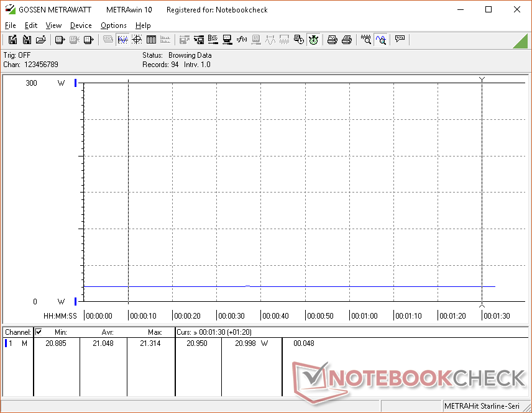
Task: Click the meter memory 'M' transfer icon
Action: pos(88,40)
